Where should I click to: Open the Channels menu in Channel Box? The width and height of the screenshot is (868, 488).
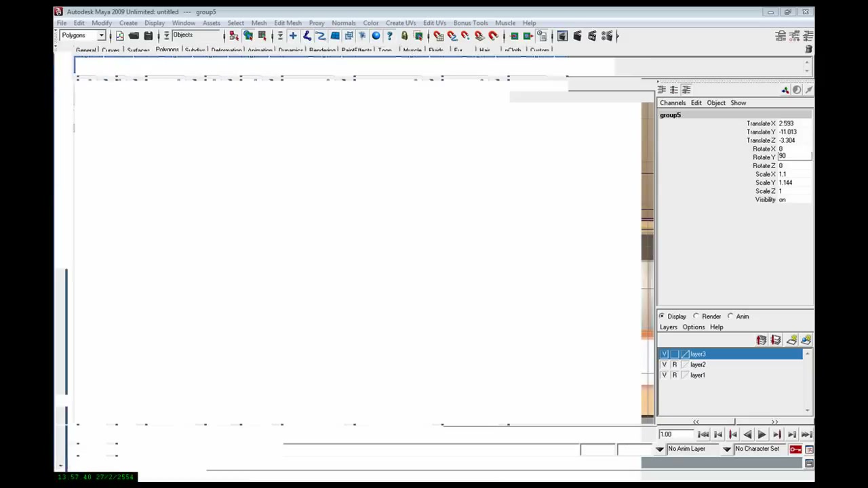click(x=673, y=103)
